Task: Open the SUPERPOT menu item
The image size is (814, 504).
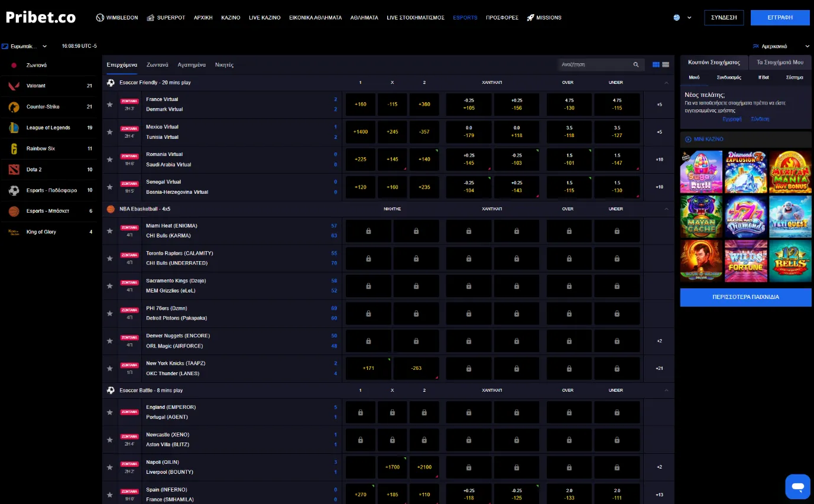Action: [166, 18]
